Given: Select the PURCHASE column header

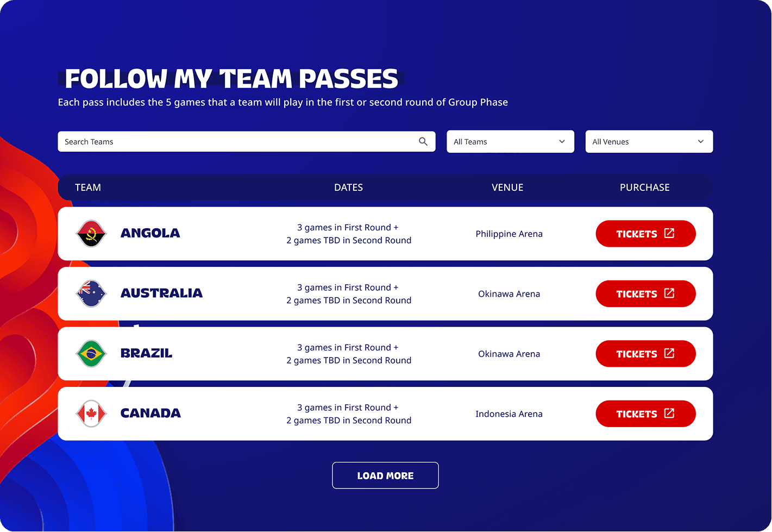Looking at the screenshot, I should pyautogui.click(x=644, y=187).
